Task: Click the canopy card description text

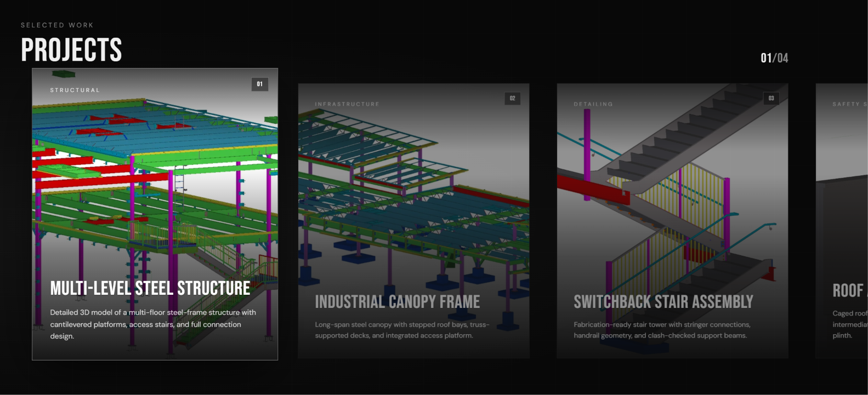Action: click(402, 330)
